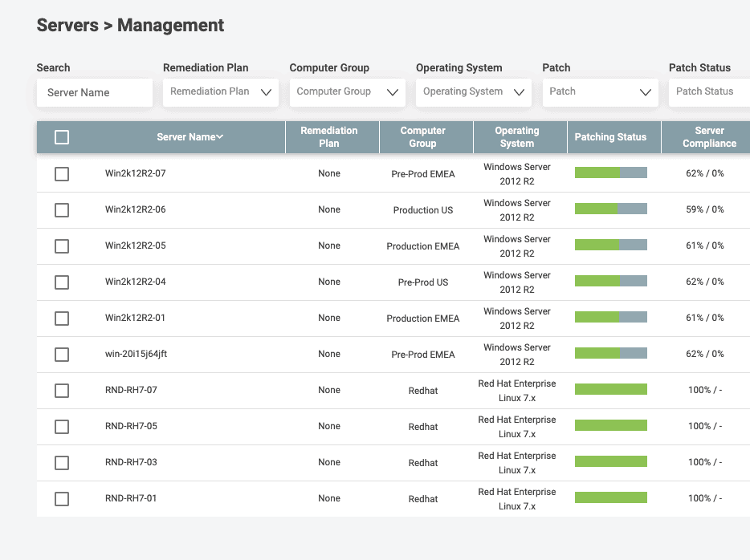Select the checkbox next to RND-RH7-01
Viewport: 750px width, 560px height.
(x=62, y=498)
